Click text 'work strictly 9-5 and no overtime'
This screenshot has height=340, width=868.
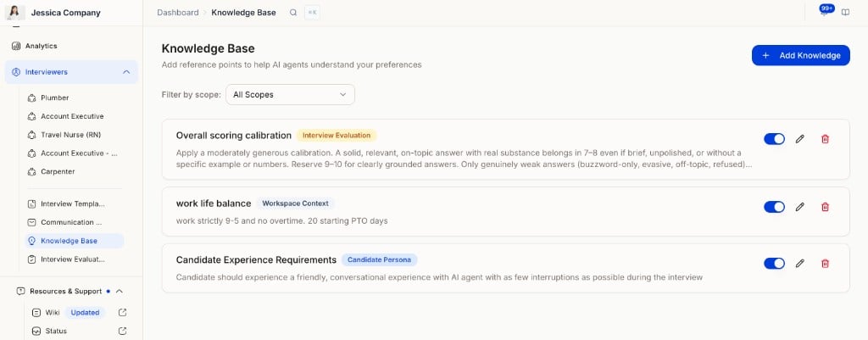(238, 221)
